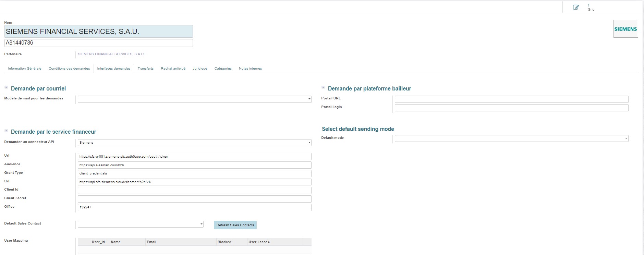Toggle the Demande par courriel checkbox
The width and height of the screenshot is (644, 255).
(6, 88)
